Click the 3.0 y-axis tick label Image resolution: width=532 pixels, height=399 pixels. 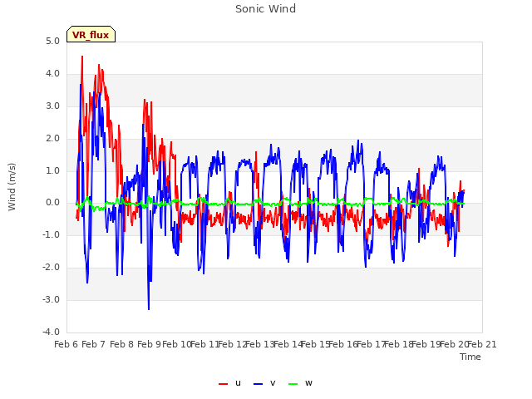point(52,106)
